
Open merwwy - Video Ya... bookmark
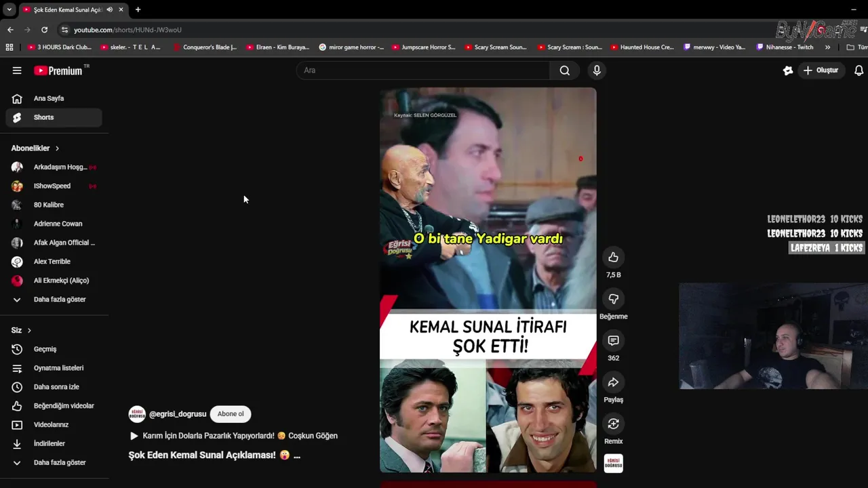click(x=715, y=47)
